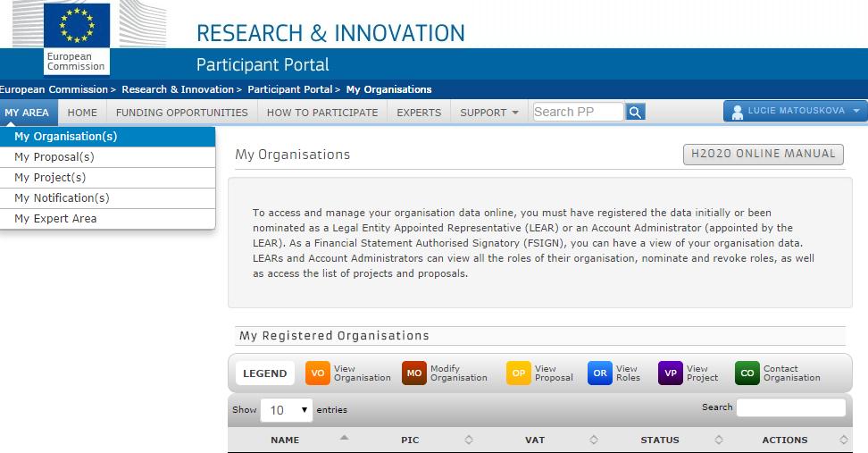The image size is (868, 453).
Task: Click the user avatar icon beside Lucie Matouskova
Action: [x=737, y=112]
